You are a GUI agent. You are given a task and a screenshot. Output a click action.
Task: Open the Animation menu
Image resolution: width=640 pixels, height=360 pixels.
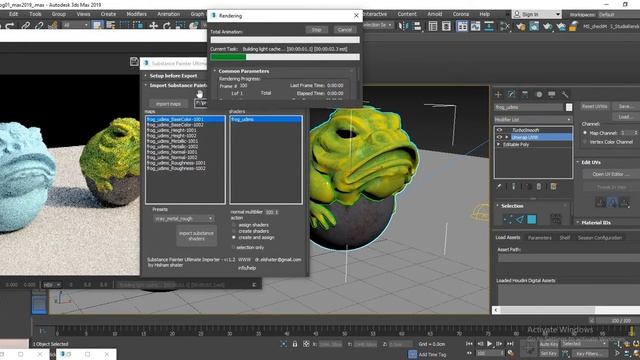pos(169,14)
